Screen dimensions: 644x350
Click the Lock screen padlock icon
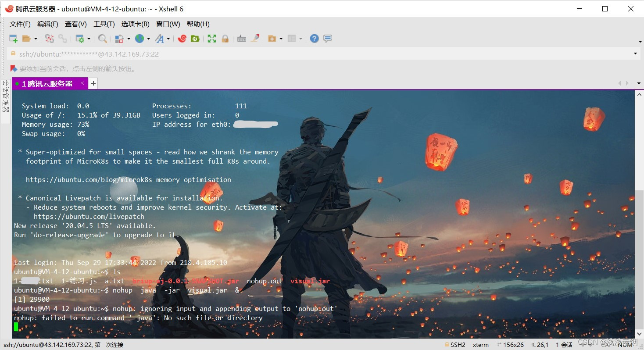(225, 39)
